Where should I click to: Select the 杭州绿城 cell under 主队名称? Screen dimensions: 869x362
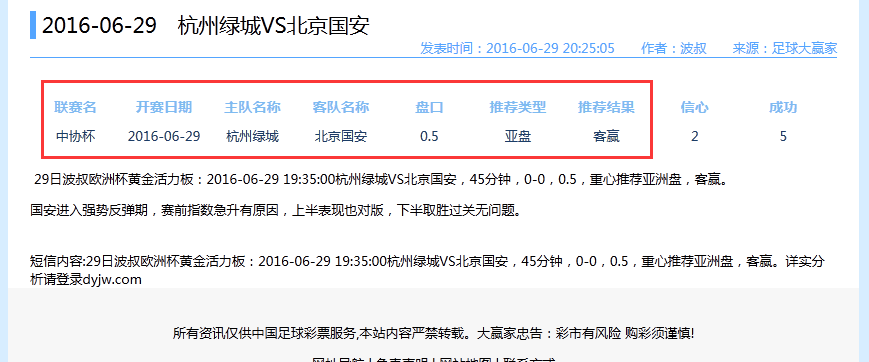point(252,136)
